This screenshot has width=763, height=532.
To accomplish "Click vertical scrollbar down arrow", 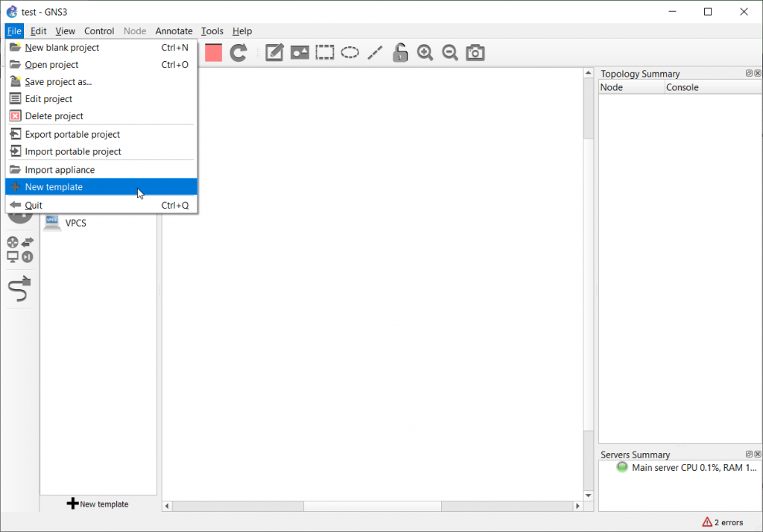I will pyautogui.click(x=589, y=495).
